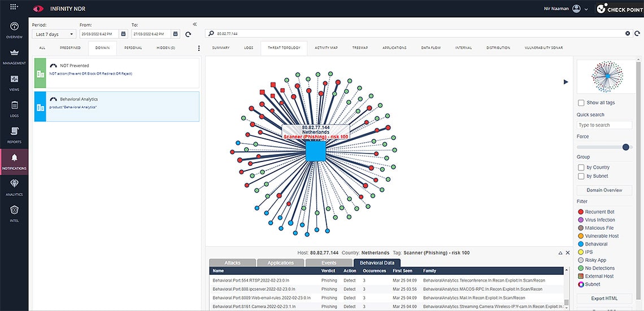Open the To date calendar picker icon
644x311 pixels.
click(175, 34)
